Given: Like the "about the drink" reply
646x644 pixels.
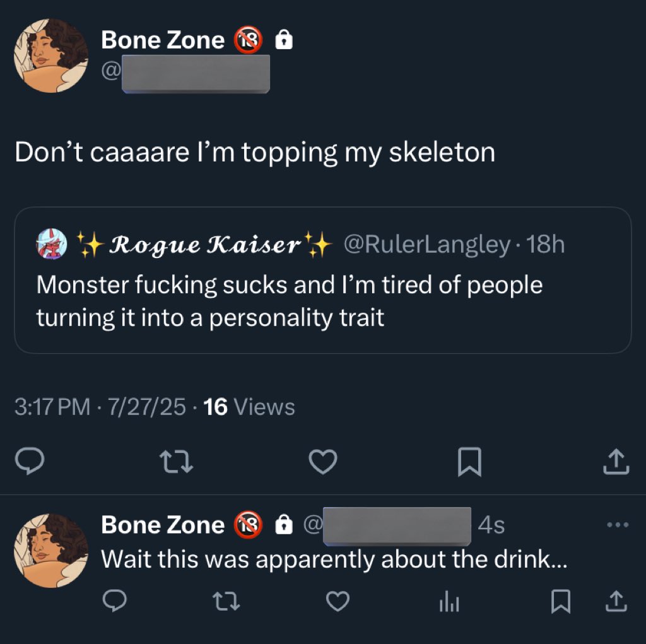Looking at the screenshot, I should 338,603.
